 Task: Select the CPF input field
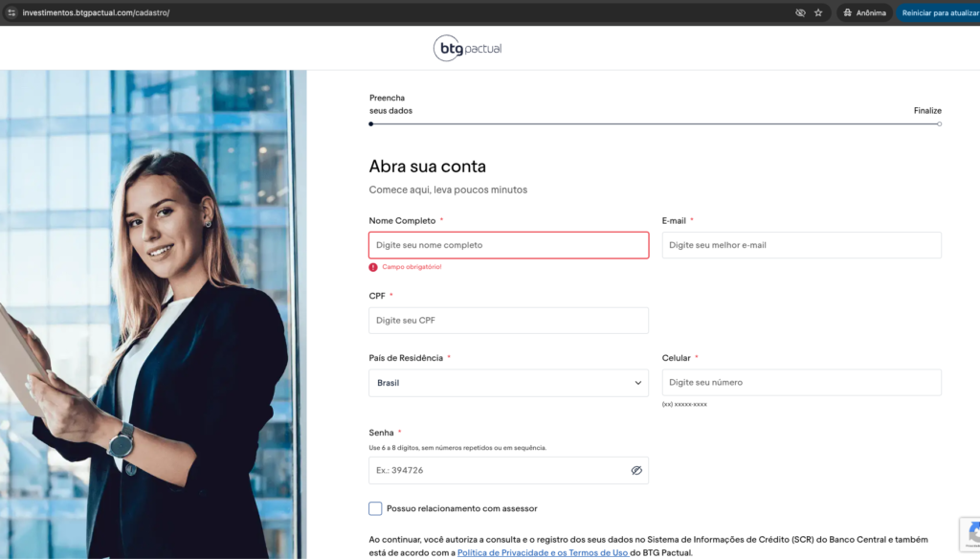click(x=508, y=321)
